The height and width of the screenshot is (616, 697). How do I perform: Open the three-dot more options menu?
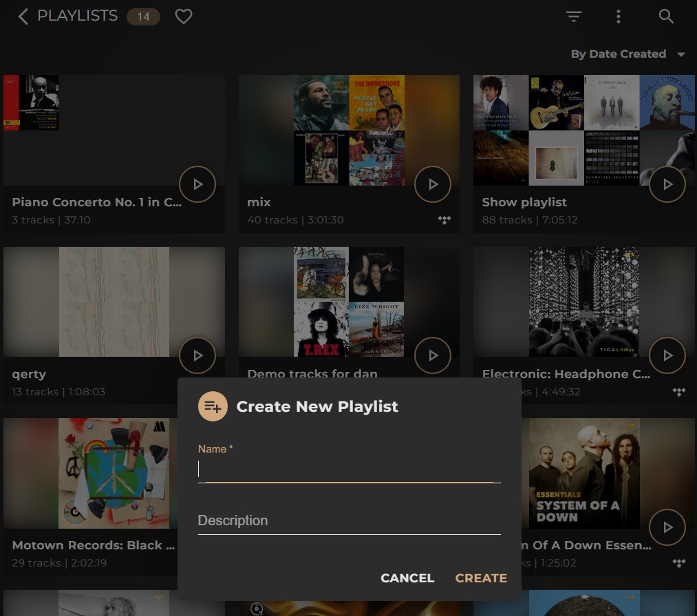pos(619,16)
